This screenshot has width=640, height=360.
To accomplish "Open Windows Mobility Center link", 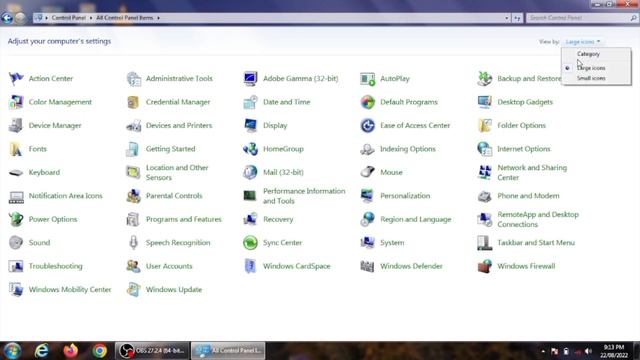I will click(70, 289).
